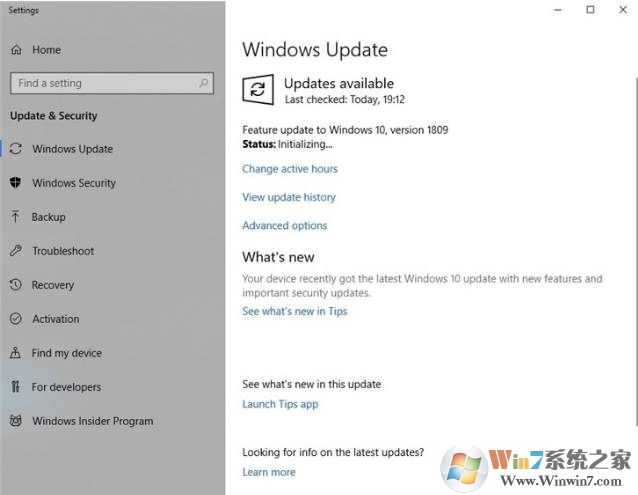638x495 pixels.
Task: Click the Find my device person icon
Action: [15, 353]
